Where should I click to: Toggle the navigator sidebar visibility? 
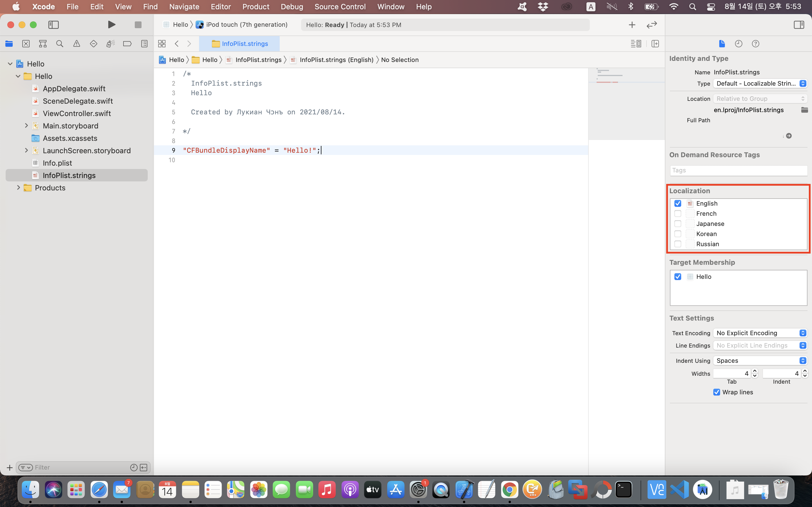53,25
